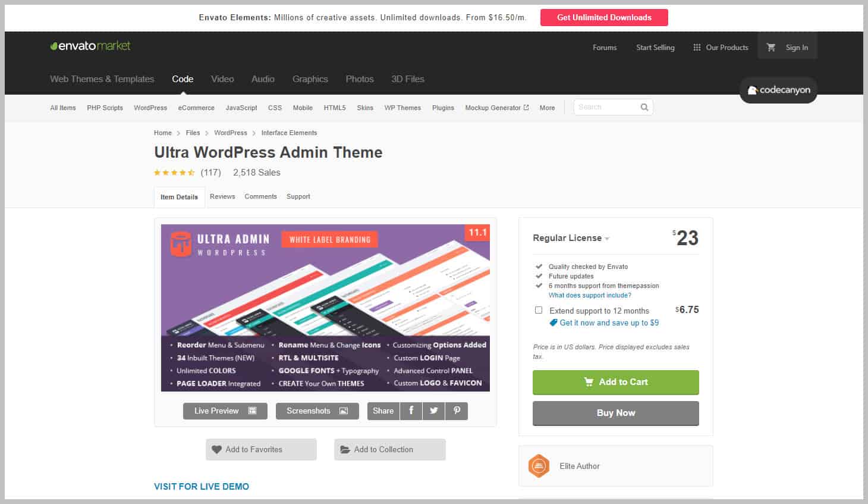Switch to the Reviews tab
This screenshot has height=504, width=868.
(x=222, y=196)
